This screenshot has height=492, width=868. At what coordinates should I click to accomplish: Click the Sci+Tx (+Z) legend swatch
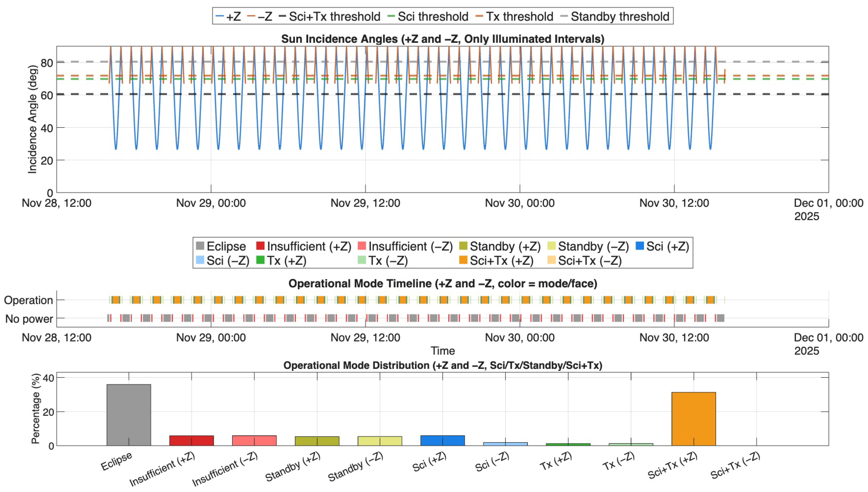463,260
